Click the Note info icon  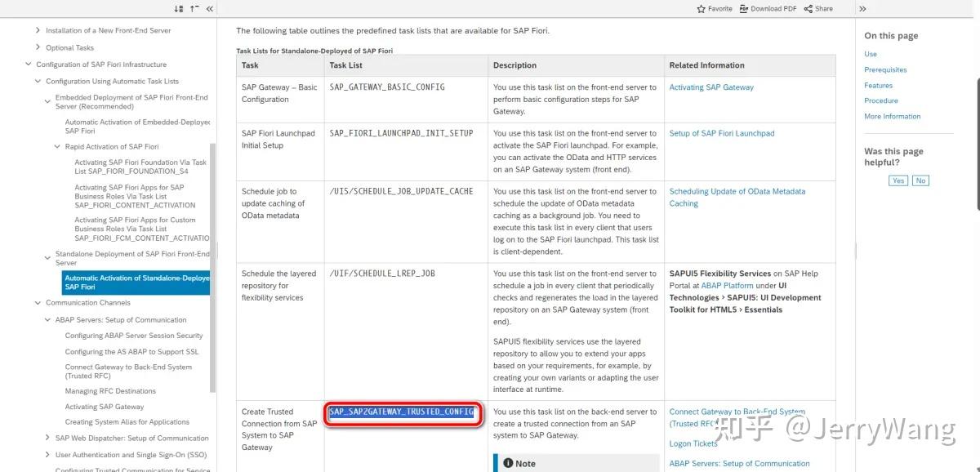point(508,463)
